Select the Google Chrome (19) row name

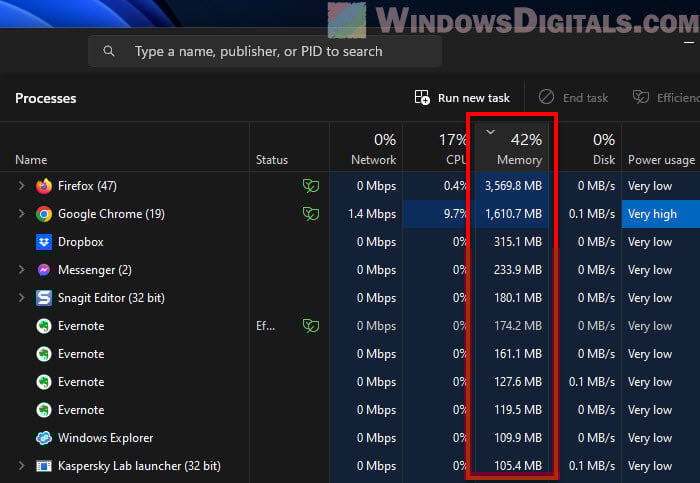click(111, 214)
